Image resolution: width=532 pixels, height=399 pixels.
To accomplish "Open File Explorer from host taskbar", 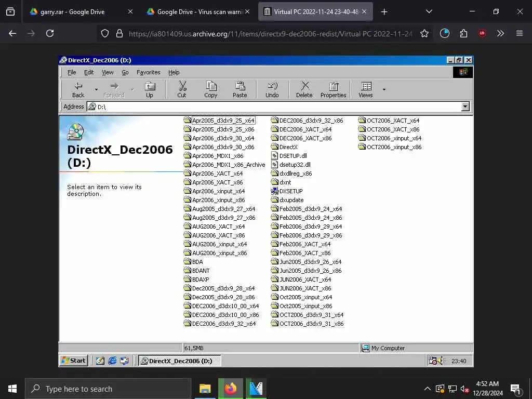I will (x=205, y=389).
